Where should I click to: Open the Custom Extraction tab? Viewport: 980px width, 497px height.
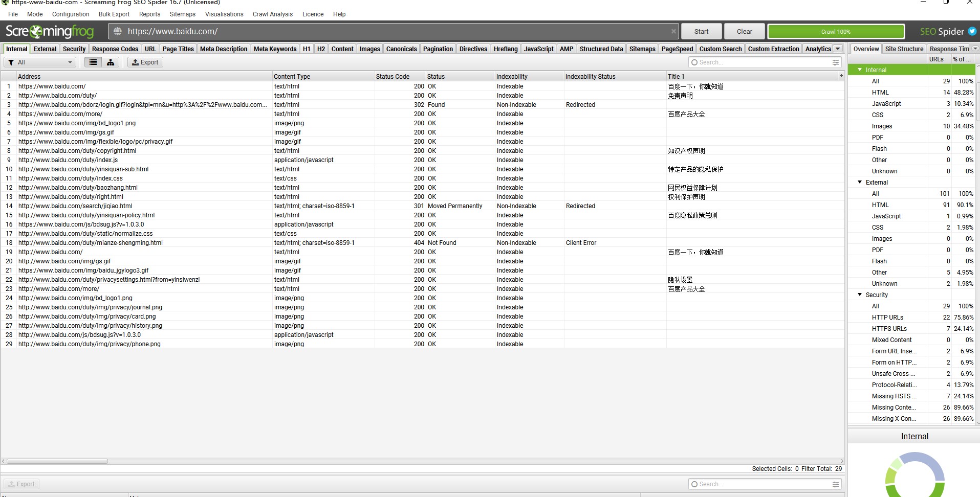773,49
